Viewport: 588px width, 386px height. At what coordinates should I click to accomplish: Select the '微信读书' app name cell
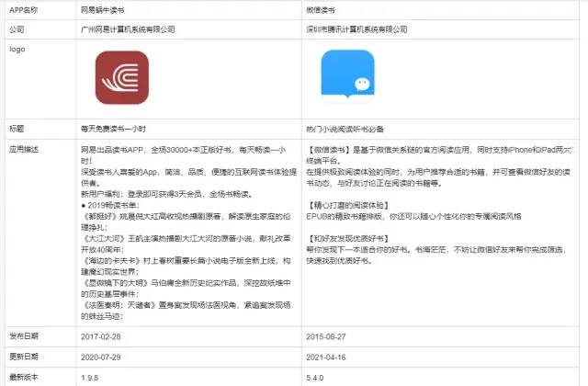[321, 10]
